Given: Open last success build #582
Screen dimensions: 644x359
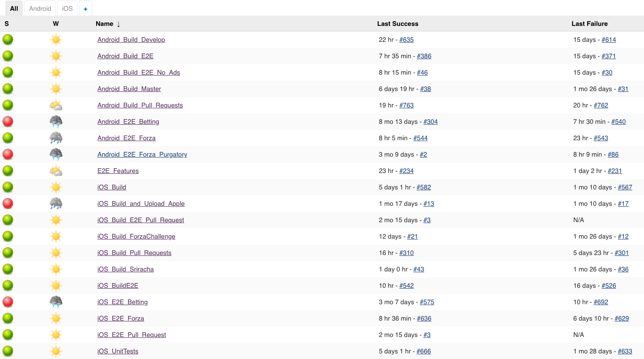Looking at the screenshot, I should tap(424, 187).
